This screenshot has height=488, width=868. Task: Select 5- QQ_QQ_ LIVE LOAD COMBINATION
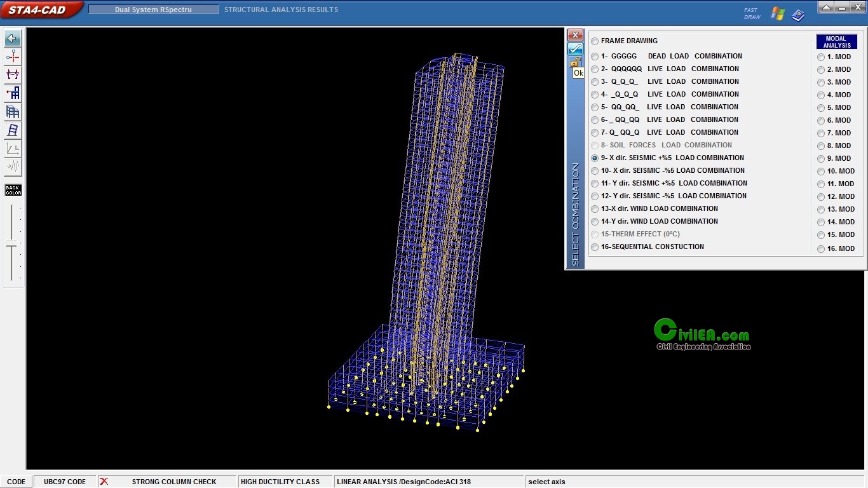point(665,107)
